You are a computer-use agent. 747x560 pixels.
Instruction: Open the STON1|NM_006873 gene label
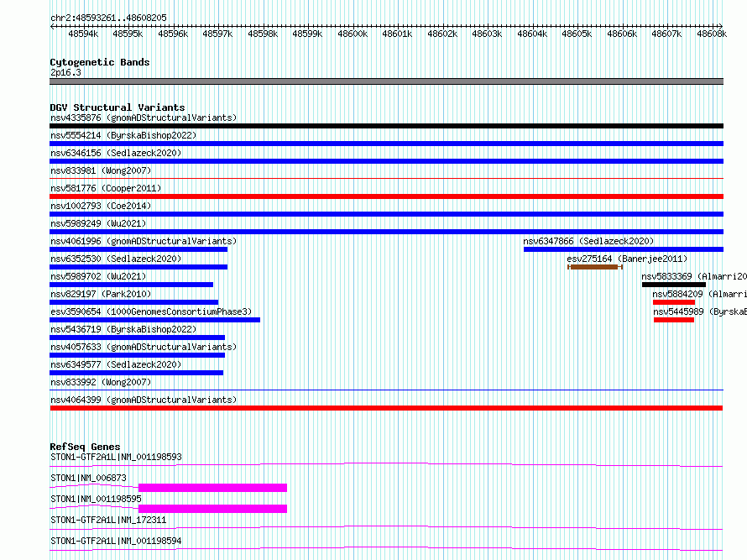click(88, 478)
